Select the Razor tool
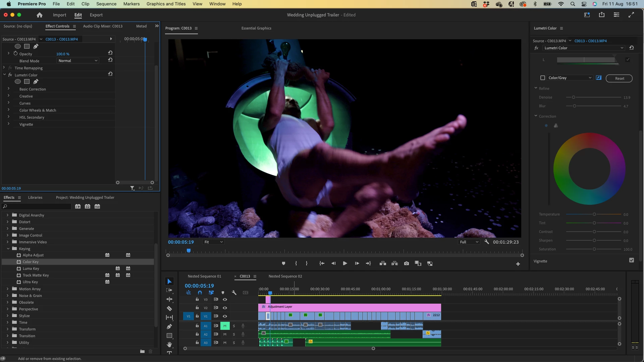 (169, 308)
